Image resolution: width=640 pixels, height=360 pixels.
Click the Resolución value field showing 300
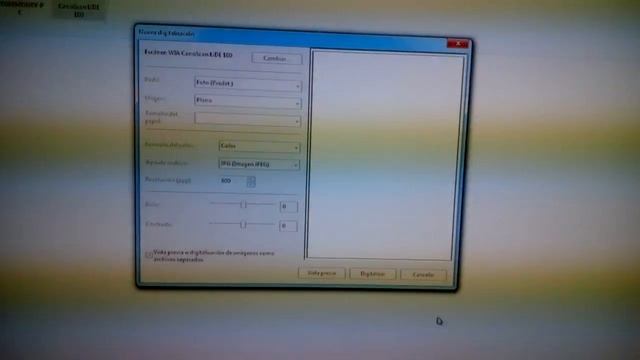[x=233, y=181]
